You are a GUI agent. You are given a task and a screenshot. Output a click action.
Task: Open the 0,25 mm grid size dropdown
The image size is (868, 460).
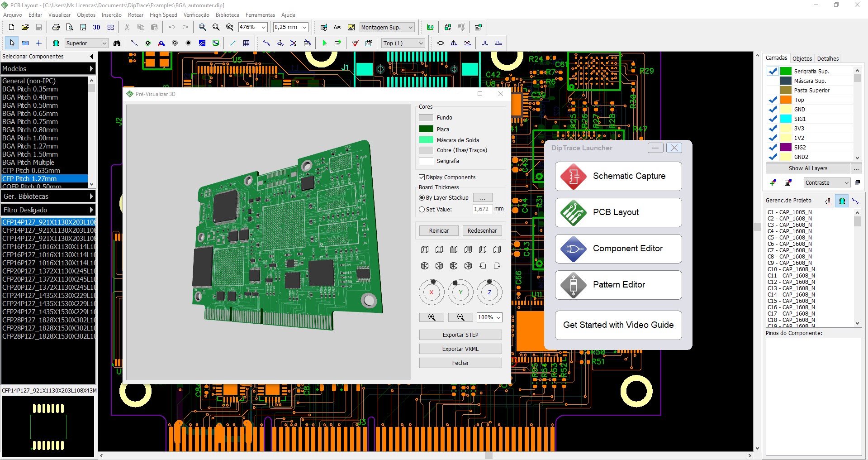(304, 27)
